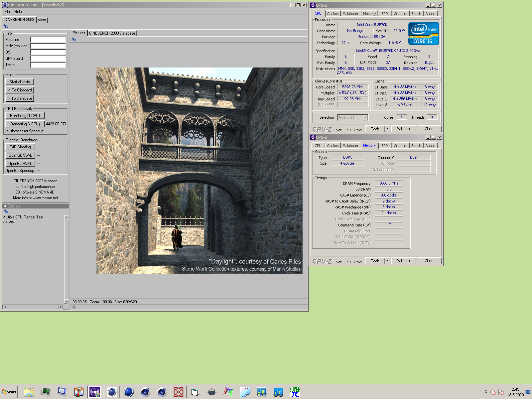Click the red shield security tray icon

click(x=501, y=392)
